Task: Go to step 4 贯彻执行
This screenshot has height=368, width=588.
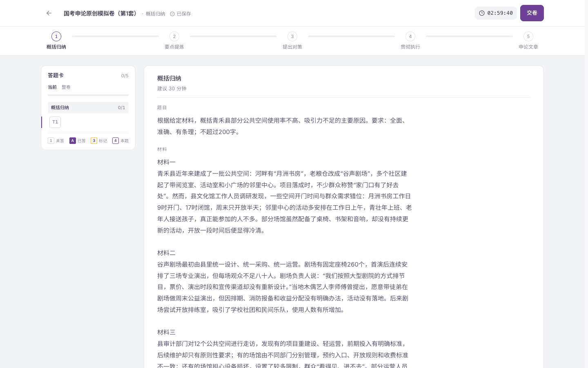Action: click(410, 41)
